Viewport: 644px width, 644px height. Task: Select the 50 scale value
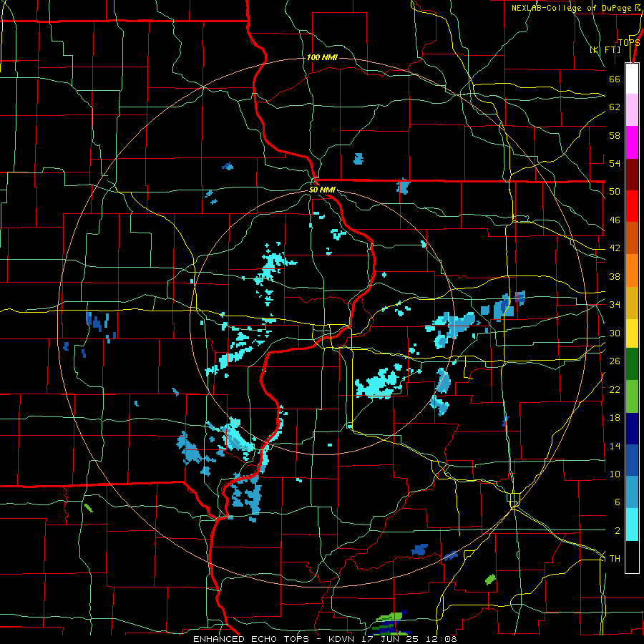pos(615,192)
